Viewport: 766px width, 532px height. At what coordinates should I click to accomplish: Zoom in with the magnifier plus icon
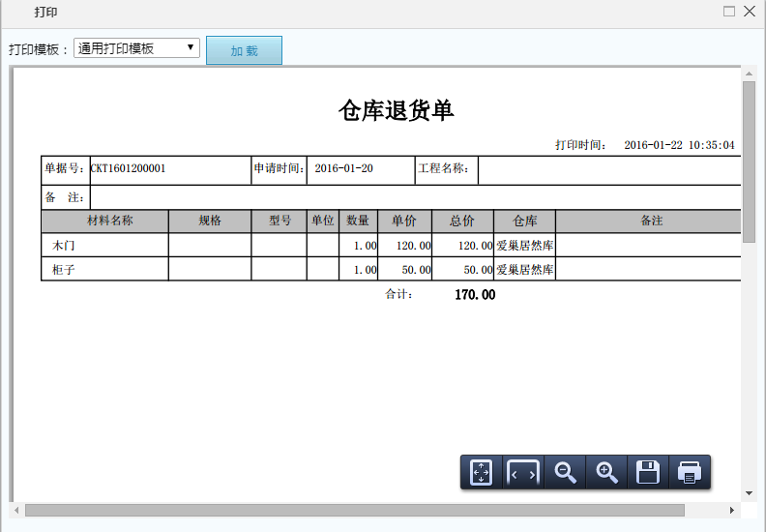pyautogui.click(x=606, y=472)
